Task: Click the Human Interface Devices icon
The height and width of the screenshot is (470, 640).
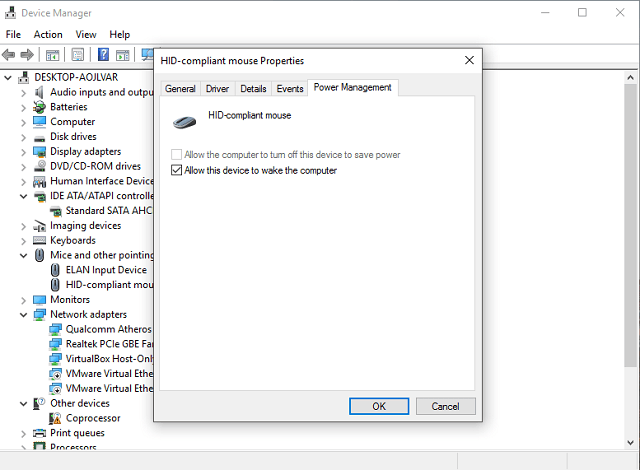Action: click(x=40, y=181)
